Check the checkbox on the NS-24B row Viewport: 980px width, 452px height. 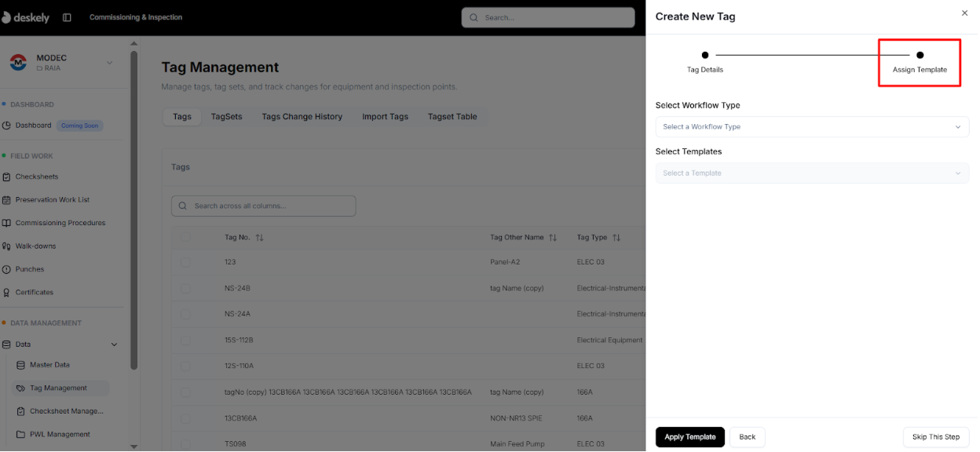185,287
